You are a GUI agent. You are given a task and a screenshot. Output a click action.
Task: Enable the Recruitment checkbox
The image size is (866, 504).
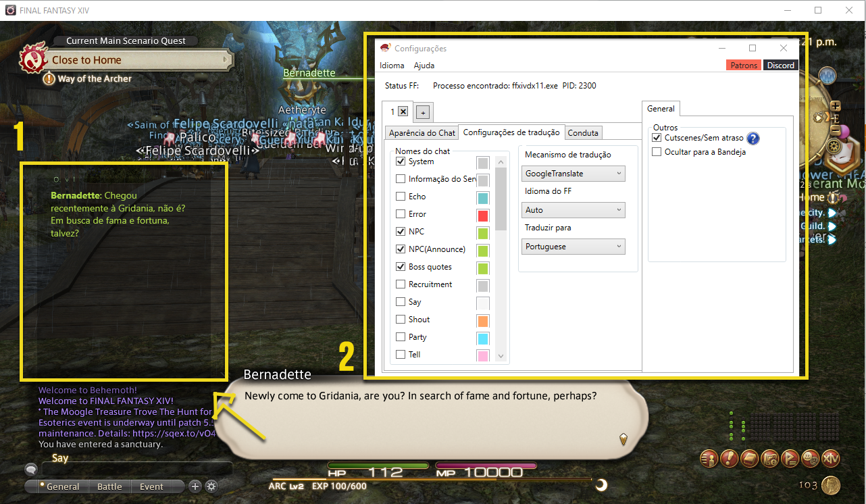pos(401,284)
